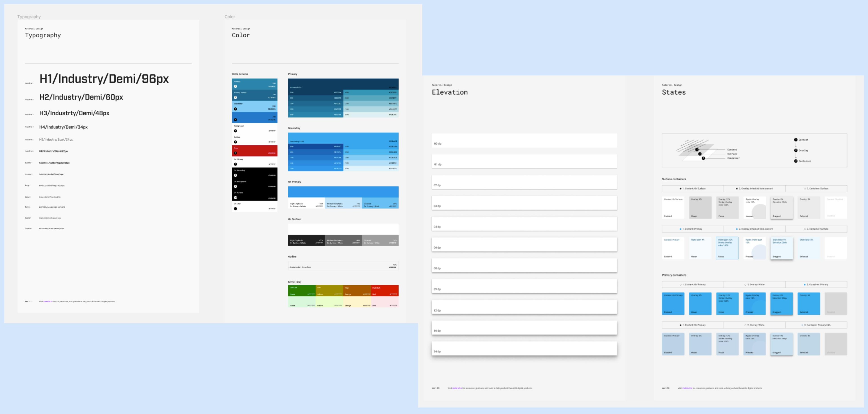This screenshot has width=868, height=414.
Task: Select On Surface High Emphasis dark swatch
Action: click(306, 240)
